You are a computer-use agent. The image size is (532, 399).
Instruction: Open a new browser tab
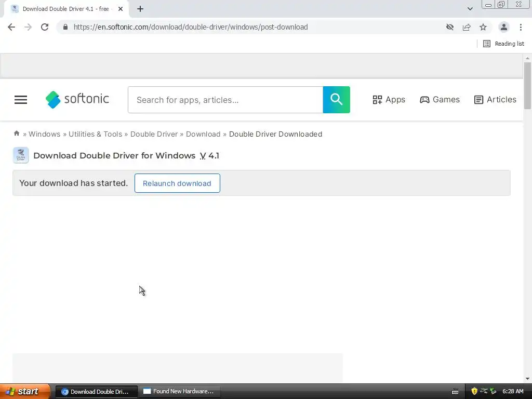point(140,9)
